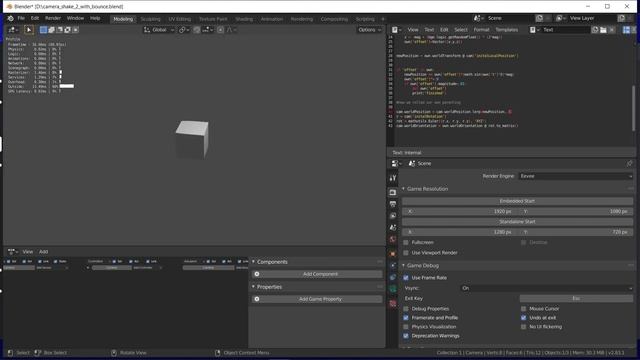
Task: Click the Standalone Start button
Action: click(x=517, y=222)
